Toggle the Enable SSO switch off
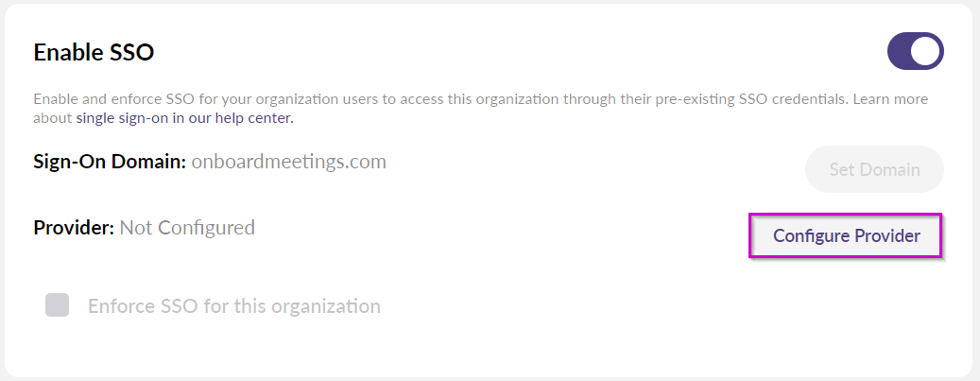Screen dimensions: 980x381 915,51
